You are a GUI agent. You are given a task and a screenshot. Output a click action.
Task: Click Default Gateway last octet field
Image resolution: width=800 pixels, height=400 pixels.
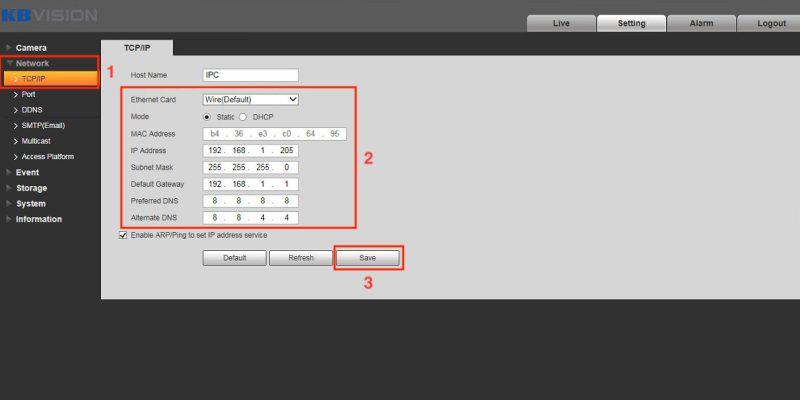[x=287, y=184]
